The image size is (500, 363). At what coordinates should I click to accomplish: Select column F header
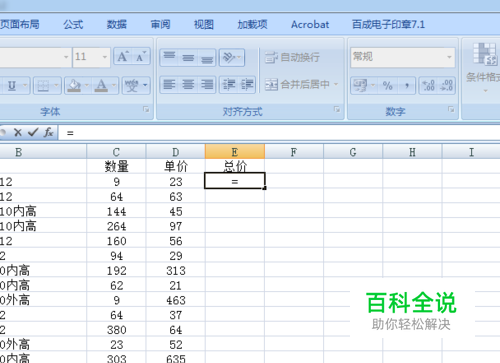[x=294, y=152]
